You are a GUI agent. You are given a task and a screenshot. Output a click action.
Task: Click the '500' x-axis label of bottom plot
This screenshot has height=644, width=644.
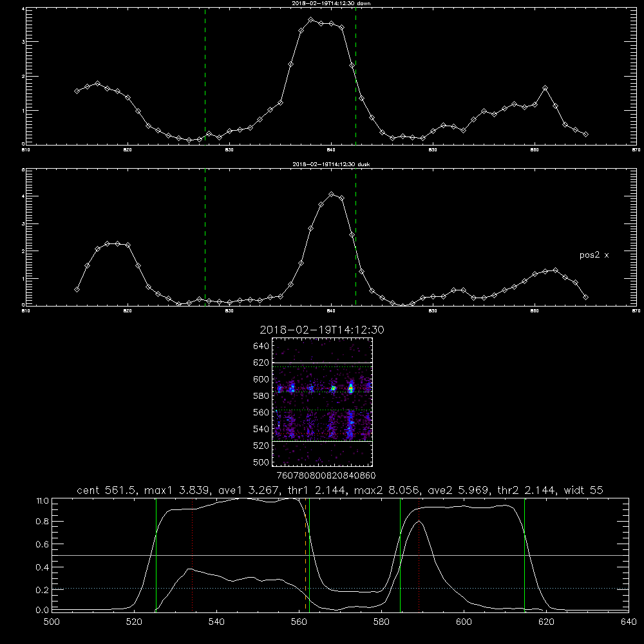point(52,622)
